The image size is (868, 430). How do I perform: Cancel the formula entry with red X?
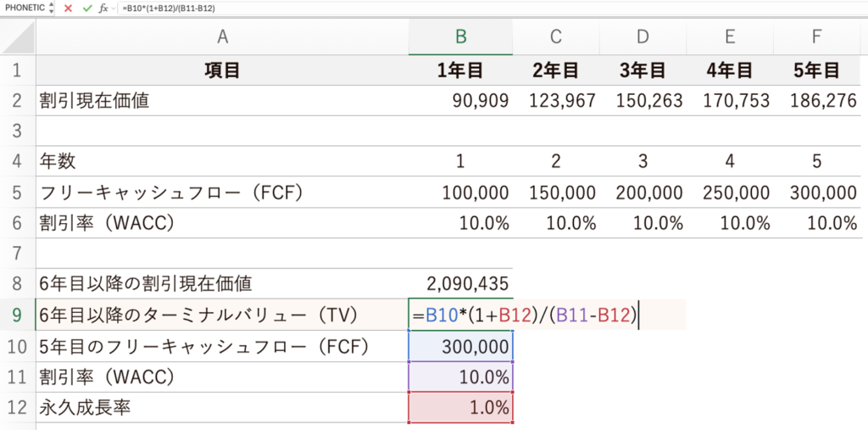pyautogui.click(x=68, y=8)
